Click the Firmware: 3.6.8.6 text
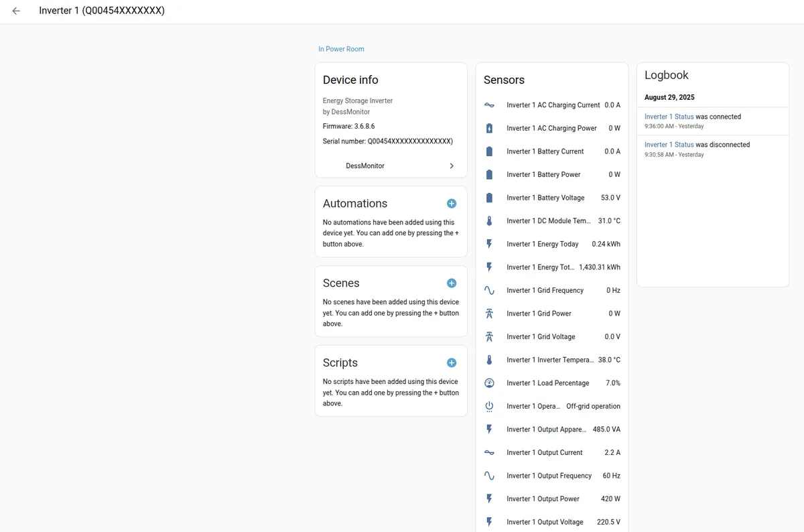The width and height of the screenshot is (804, 532). tap(348, 126)
